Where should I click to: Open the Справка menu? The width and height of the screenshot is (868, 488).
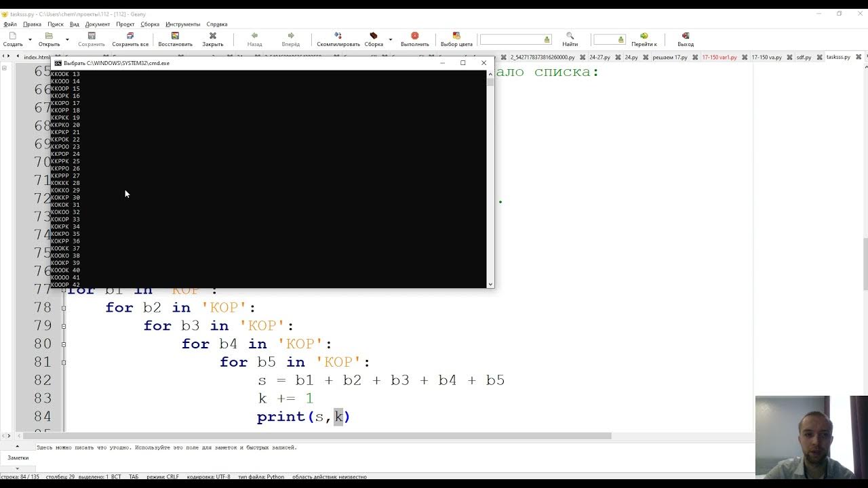coord(217,24)
